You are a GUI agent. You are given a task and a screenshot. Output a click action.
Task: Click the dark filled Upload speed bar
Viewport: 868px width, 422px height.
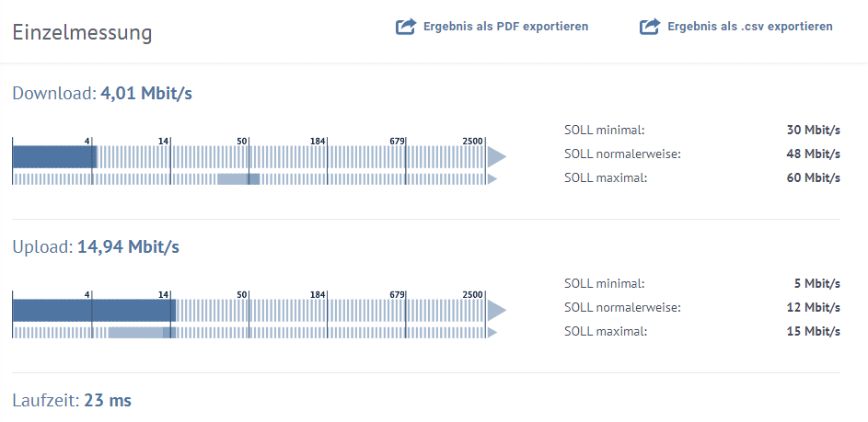[x=93, y=309]
